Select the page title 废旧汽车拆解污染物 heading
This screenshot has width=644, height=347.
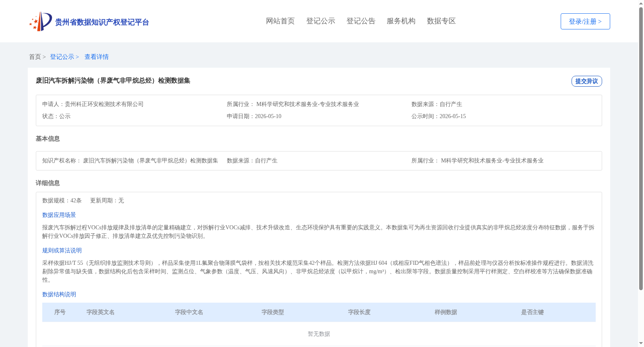113,81
